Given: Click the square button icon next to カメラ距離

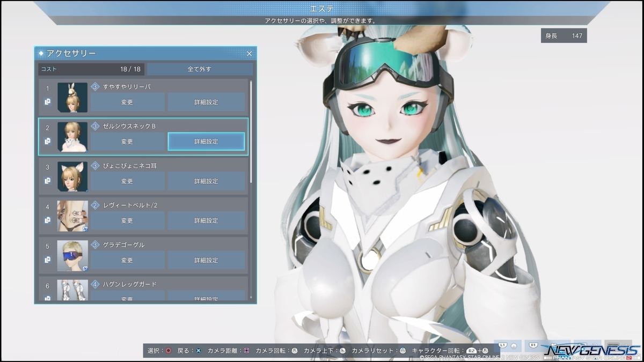Looking at the screenshot, I should [247, 350].
